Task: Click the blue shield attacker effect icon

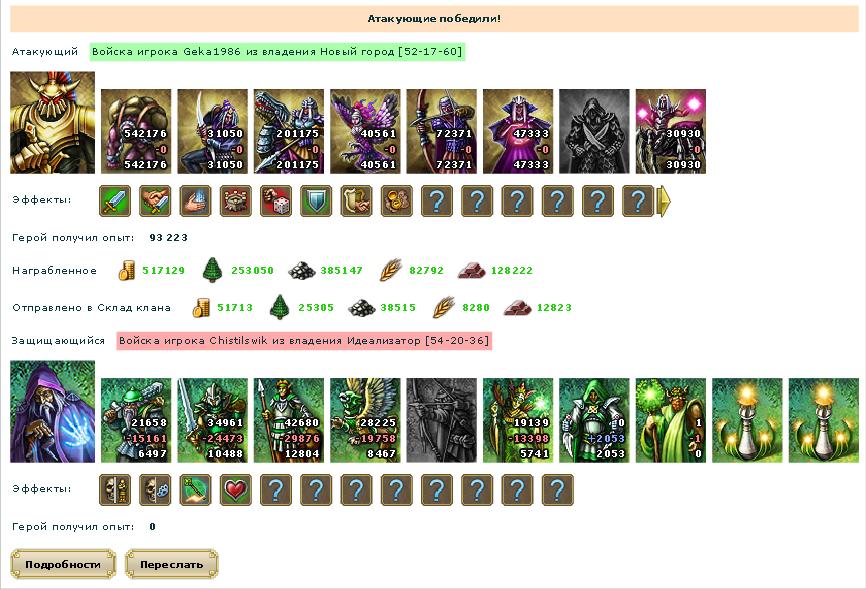Action: pyautogui.click(x=316, y=201)
